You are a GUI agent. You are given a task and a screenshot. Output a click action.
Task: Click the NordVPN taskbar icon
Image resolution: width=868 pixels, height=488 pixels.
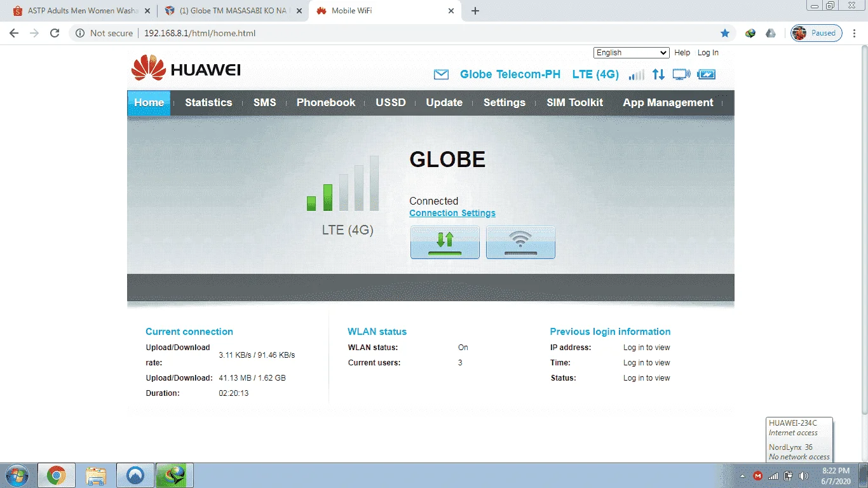[135, 475]
